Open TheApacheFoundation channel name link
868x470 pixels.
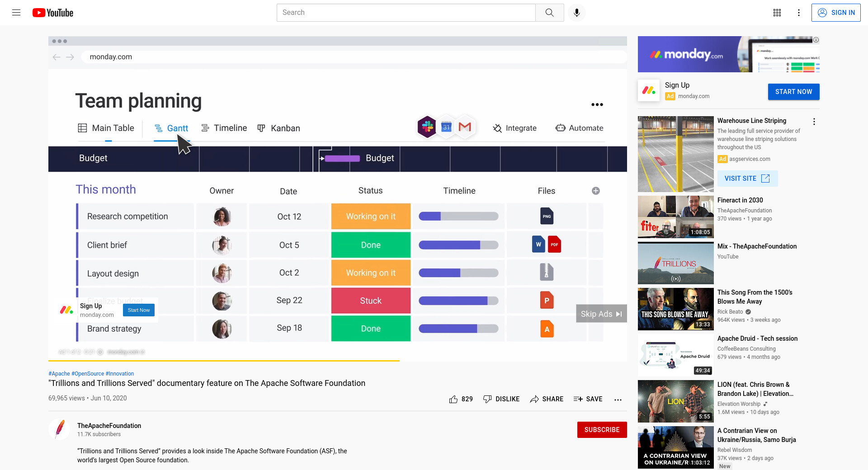coord(109,426)
